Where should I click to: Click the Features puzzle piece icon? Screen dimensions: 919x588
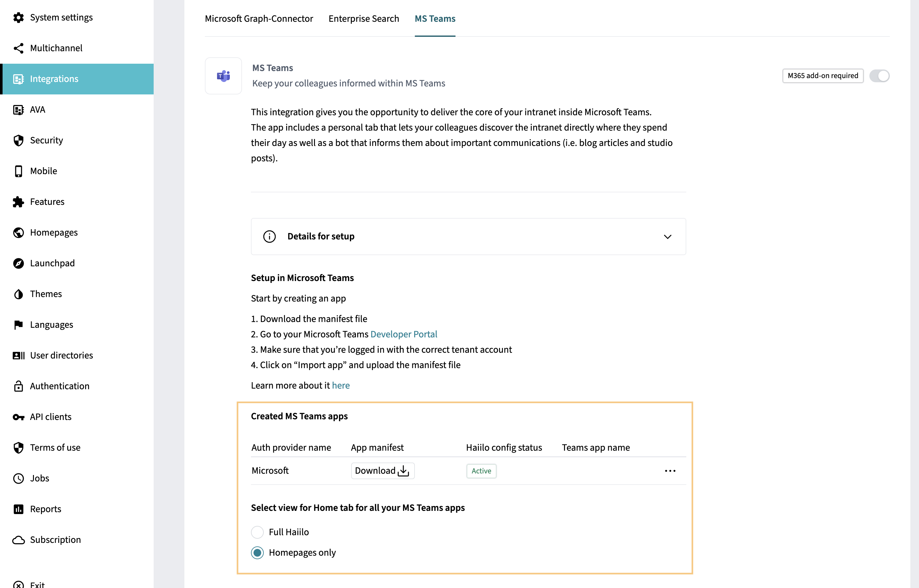point(18,202)
